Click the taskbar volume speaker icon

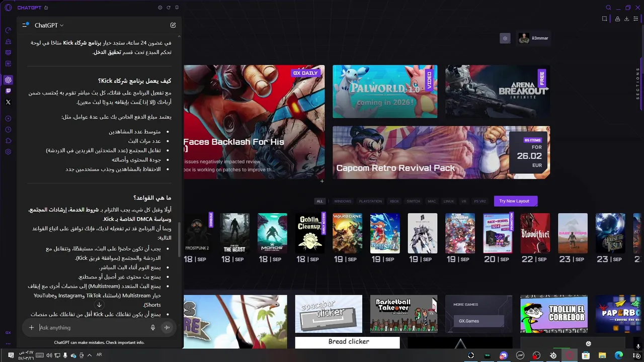point(49,355)
